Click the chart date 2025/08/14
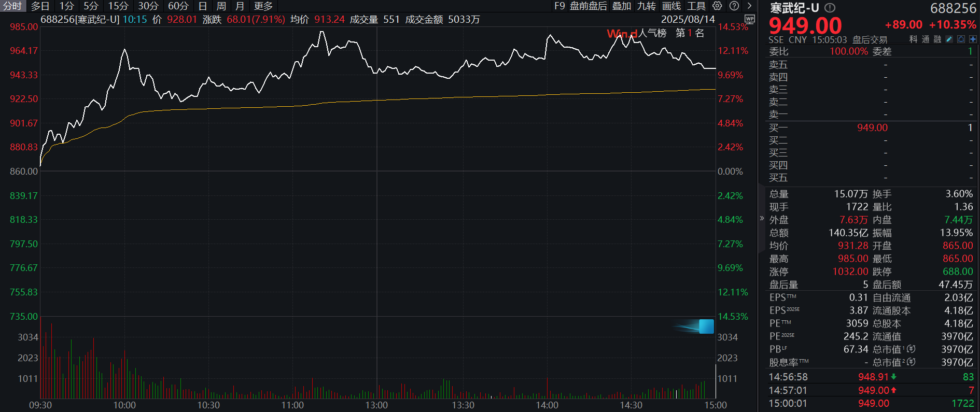Image resolution: width=980 pixels, height=412 pixels. click(688, 19)
